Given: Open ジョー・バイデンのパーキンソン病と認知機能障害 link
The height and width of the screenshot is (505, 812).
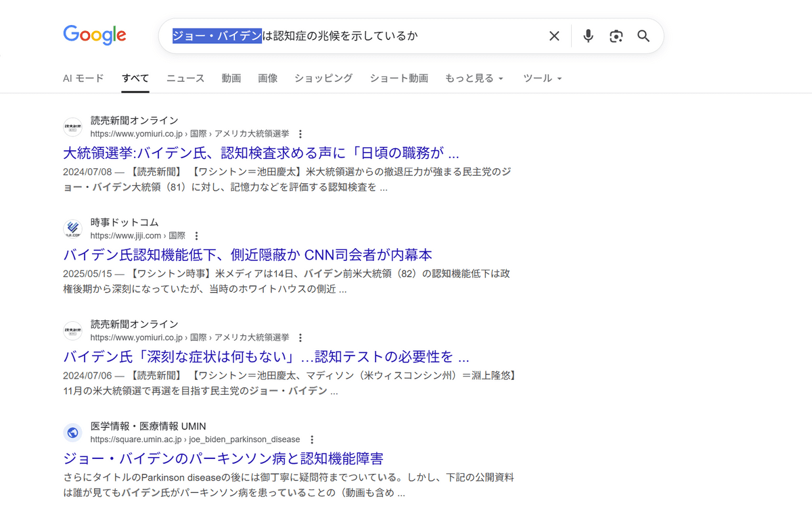Looking at the screenshot, I should point(223,458).
